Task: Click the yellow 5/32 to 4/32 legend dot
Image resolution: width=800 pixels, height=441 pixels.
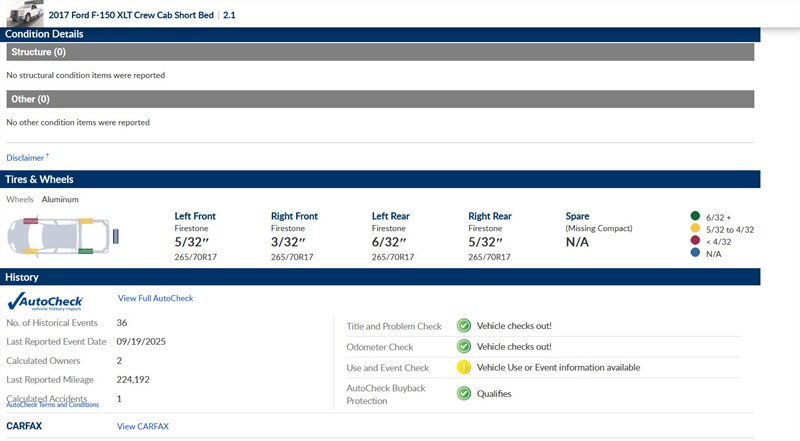Action: [x=694, y=229]
